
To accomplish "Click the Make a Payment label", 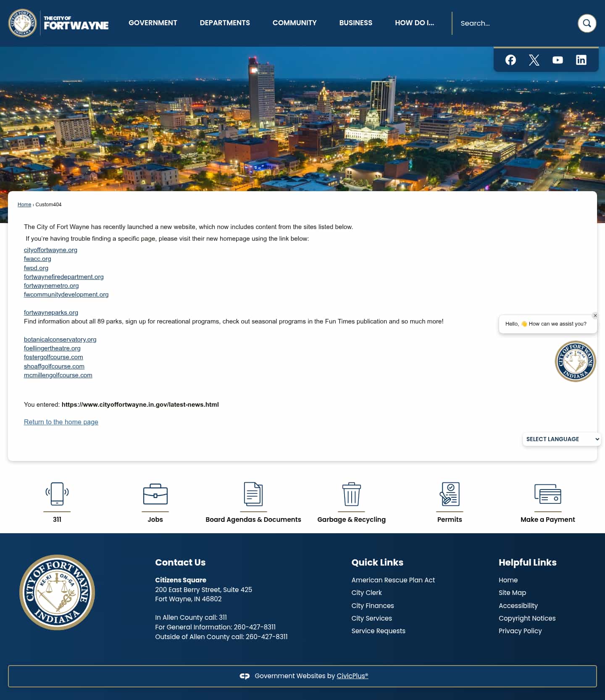I will [548, 519].
